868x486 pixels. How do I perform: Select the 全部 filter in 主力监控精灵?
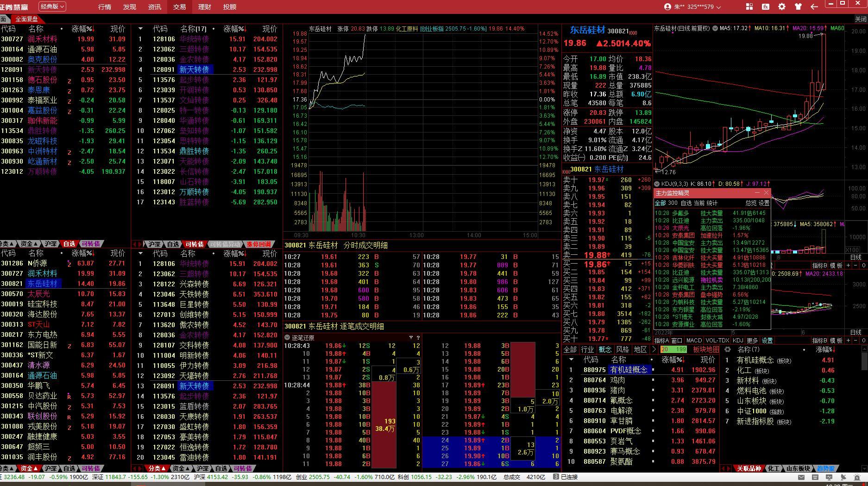point(660,203)
